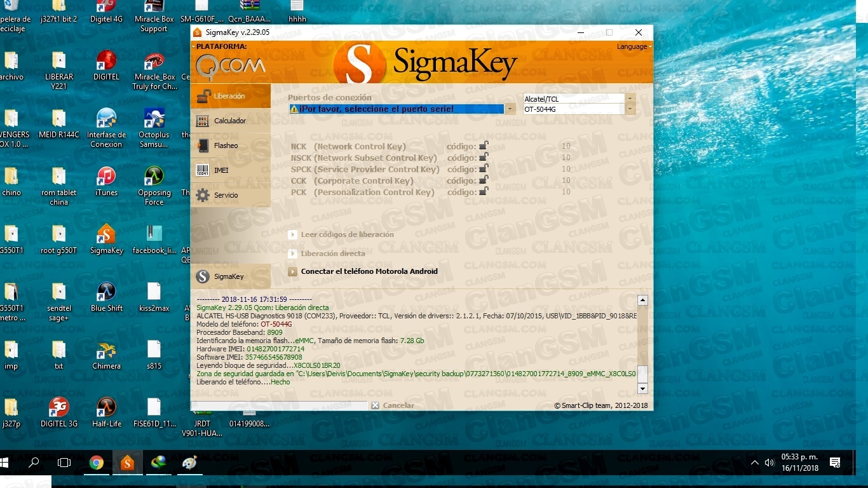The height and width of the screenshot is (488, 868).
Task: Open Task View on the taskbar
Action: [x=64, y=463]
